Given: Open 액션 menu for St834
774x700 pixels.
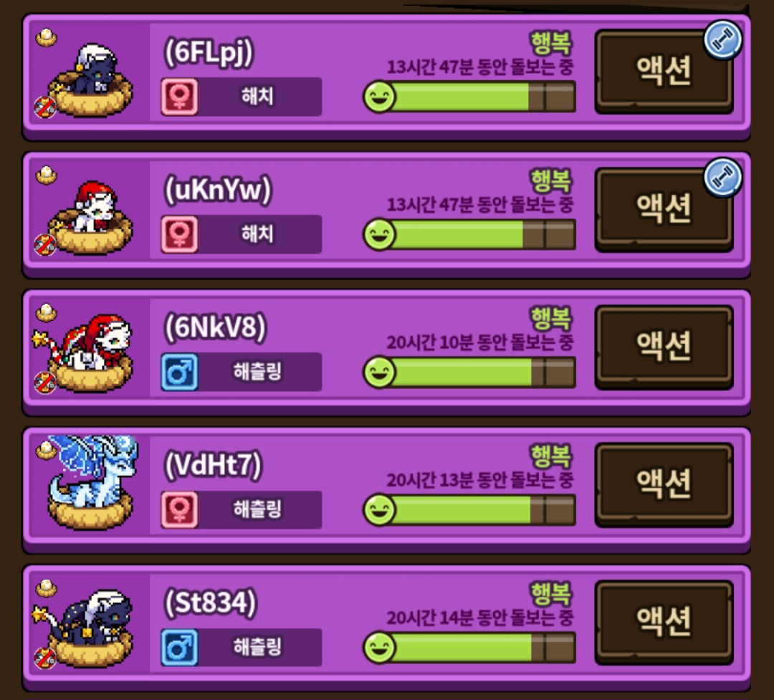Looking at the screenshot, I should (664, 623).
